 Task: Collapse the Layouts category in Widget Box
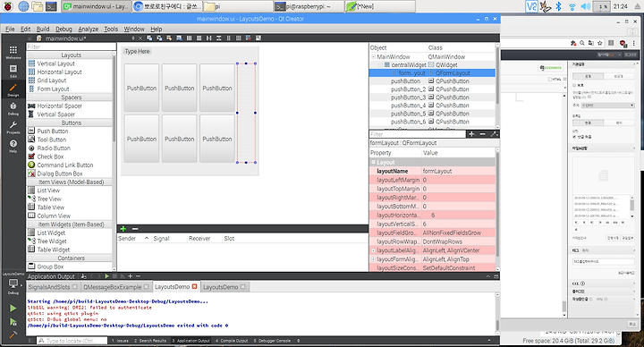[x=30, y=55]
